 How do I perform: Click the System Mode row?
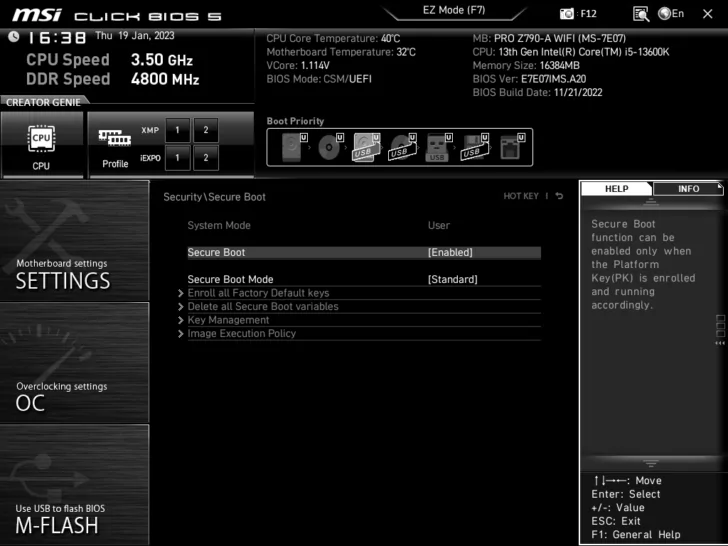point(364,226)
